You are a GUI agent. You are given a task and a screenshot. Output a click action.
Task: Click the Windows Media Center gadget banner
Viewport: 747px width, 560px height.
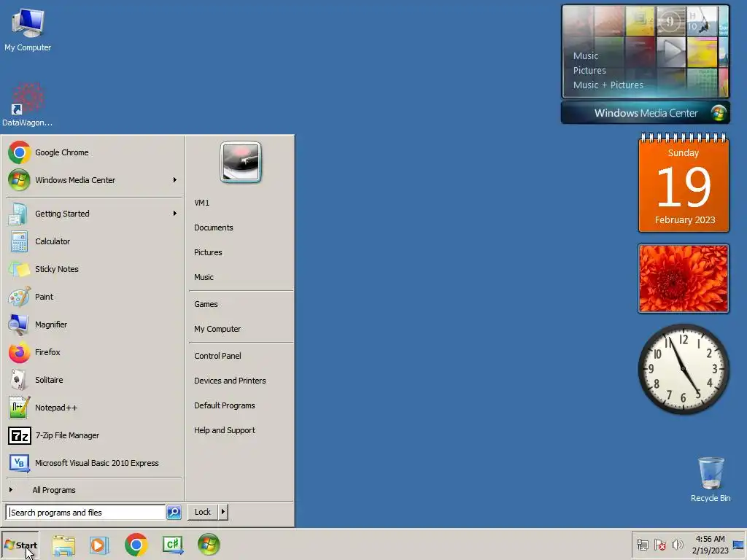(646, 113)
